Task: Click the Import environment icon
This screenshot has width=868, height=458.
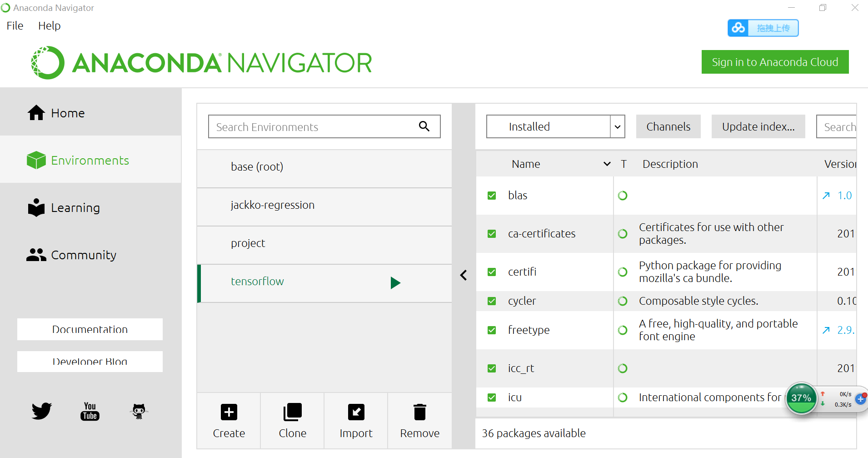Action: point(356,412)
